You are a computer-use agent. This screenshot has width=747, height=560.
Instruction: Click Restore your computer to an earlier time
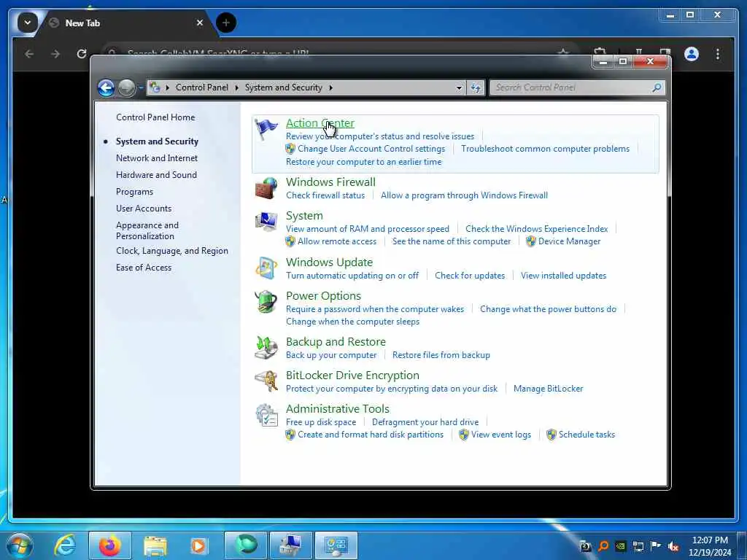(x=363, y=162)
